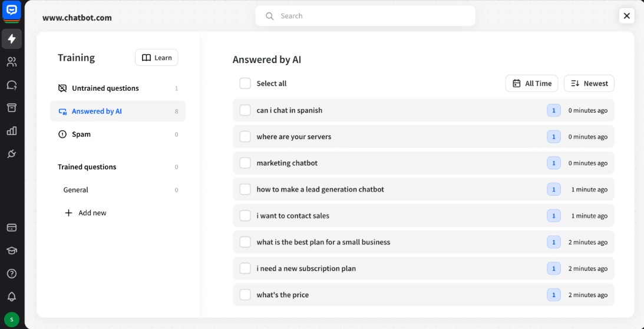Click in the Search field
This screenshot has height=329, width=644.
pyautogui.click(x=365, y=16)
